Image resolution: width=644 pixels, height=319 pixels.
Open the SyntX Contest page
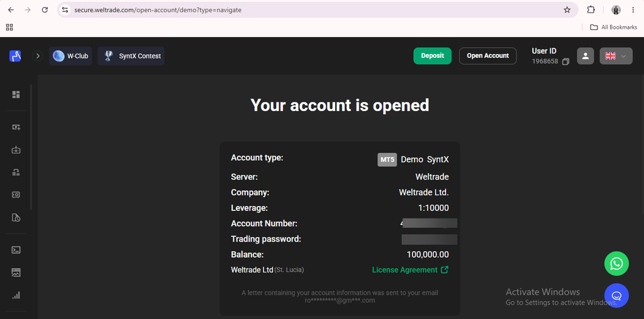tap(131, 56)
